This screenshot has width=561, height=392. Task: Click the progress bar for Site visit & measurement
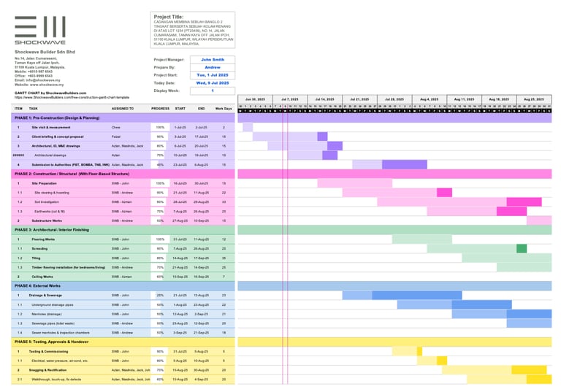click(160, 127)
